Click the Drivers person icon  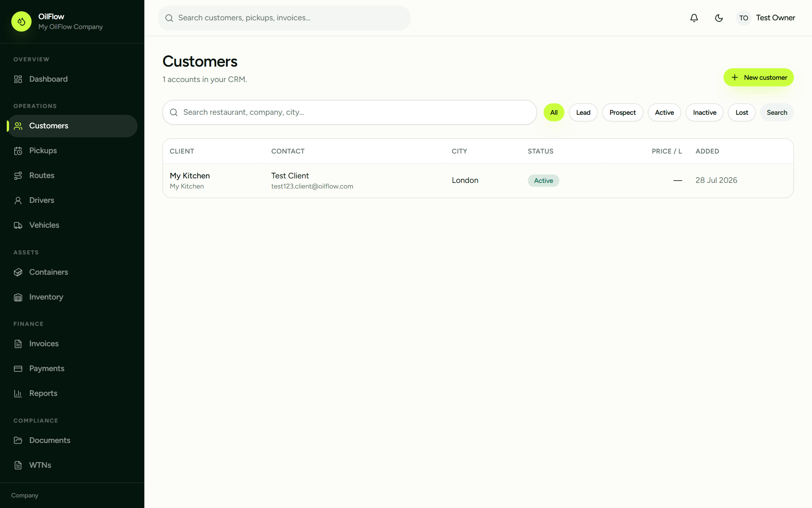tap(18, 200)
